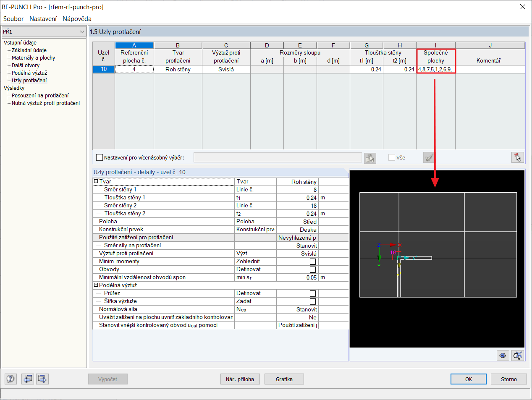This screenshot has height=400, width=532.
Task: Click Stanovit vnější obvod value Použití zatížení
Action: pos(298,325)
